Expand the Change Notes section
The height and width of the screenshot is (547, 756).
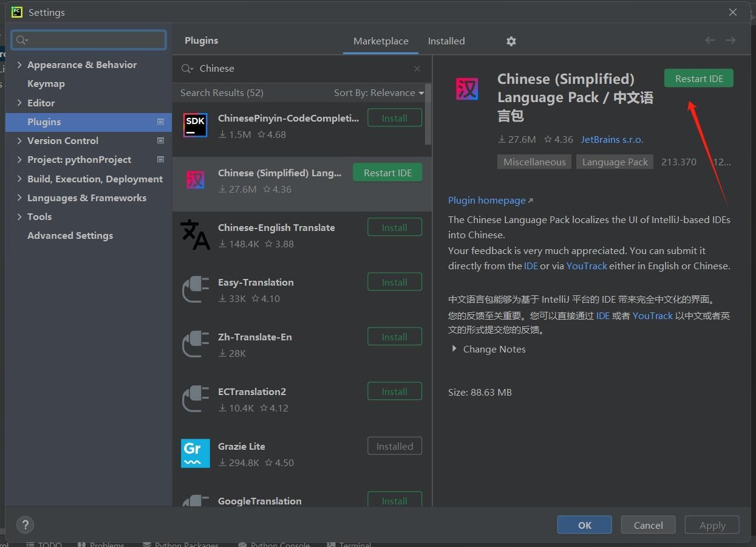[454, 349]
